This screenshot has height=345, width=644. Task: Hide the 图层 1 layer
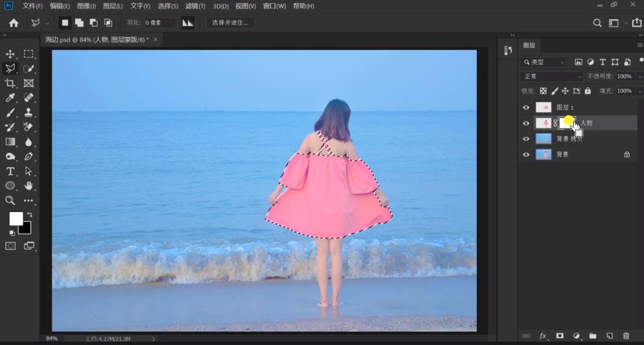(526, 108)
